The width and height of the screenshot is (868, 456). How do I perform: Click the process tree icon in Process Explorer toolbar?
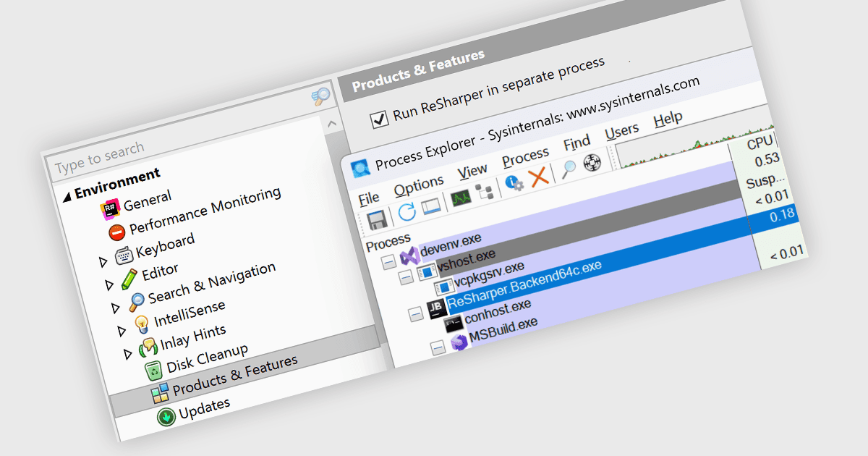tap(484, 191)
